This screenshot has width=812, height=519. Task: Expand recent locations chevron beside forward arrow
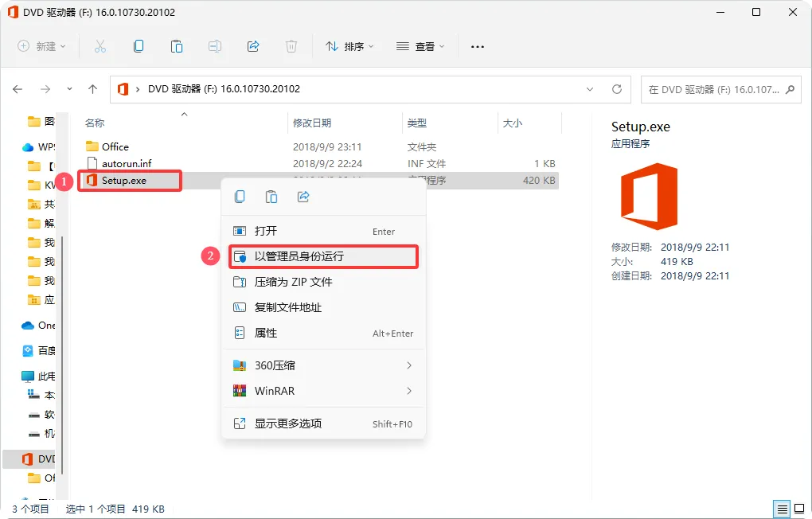coord(69,89)
